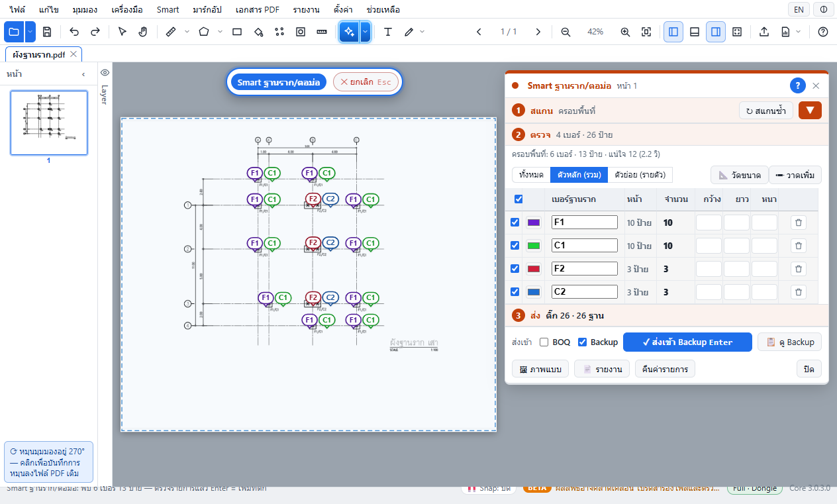Open the F1 row purple color swatch
Screen dimensions: 837x504
[534, 223]
